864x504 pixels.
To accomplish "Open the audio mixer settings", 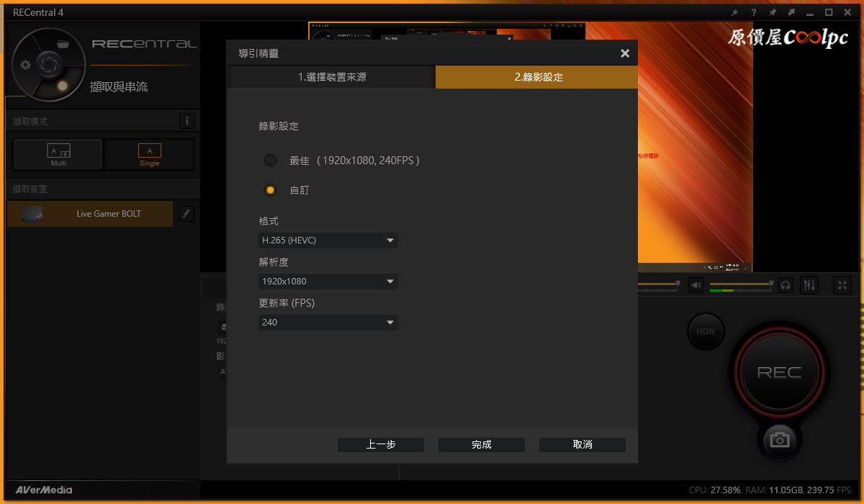I will point(809,285).
